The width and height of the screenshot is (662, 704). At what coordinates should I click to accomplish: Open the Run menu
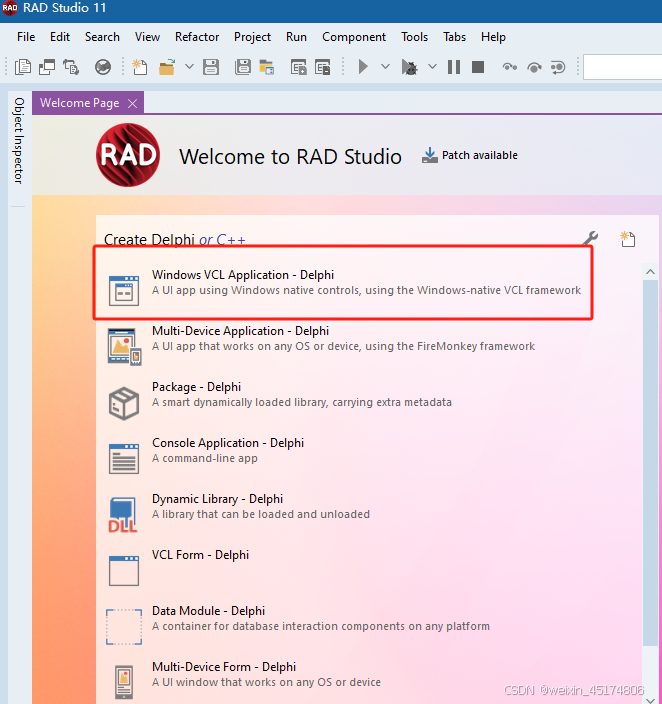[296, 37]
